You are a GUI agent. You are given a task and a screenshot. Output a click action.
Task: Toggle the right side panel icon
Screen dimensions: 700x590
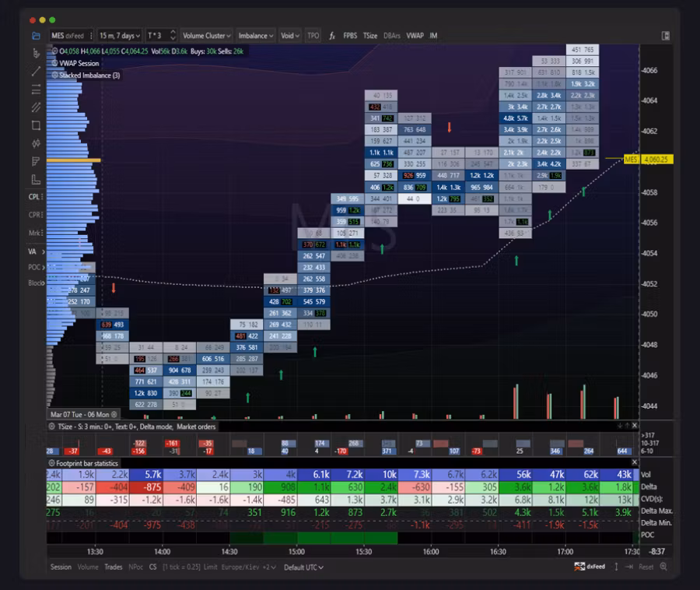click(x=666, y=36)
